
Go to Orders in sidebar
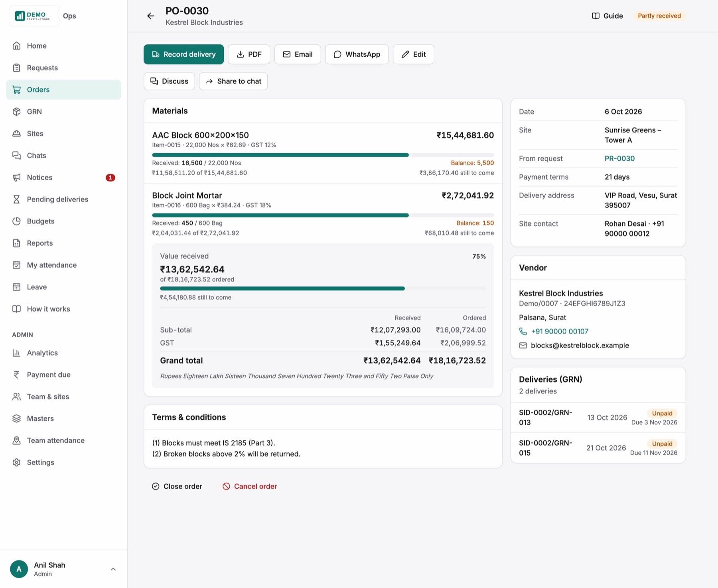pyautogui.click(x=63, y=90)
